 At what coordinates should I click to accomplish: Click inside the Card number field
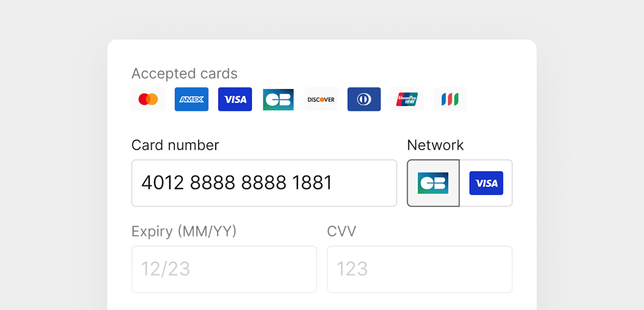(264, 183)
